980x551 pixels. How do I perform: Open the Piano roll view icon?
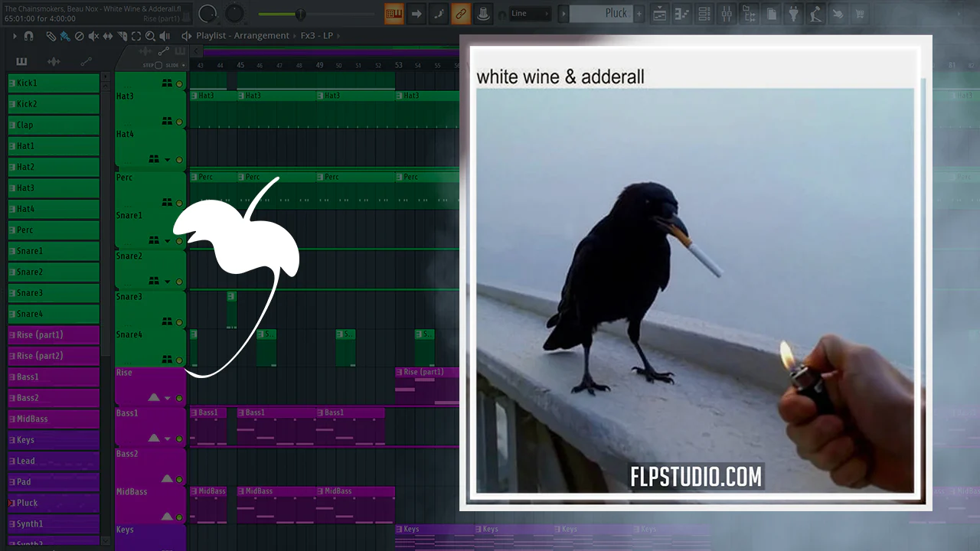click(x=681, y=14)
